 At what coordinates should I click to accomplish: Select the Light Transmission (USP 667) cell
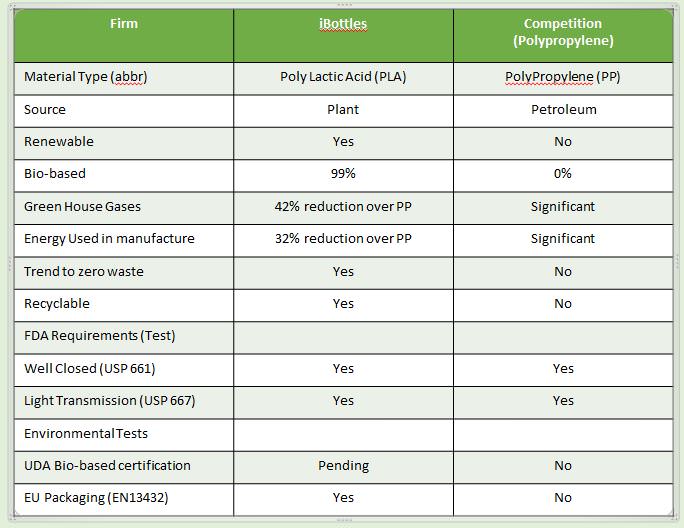(x=124, y=402)
